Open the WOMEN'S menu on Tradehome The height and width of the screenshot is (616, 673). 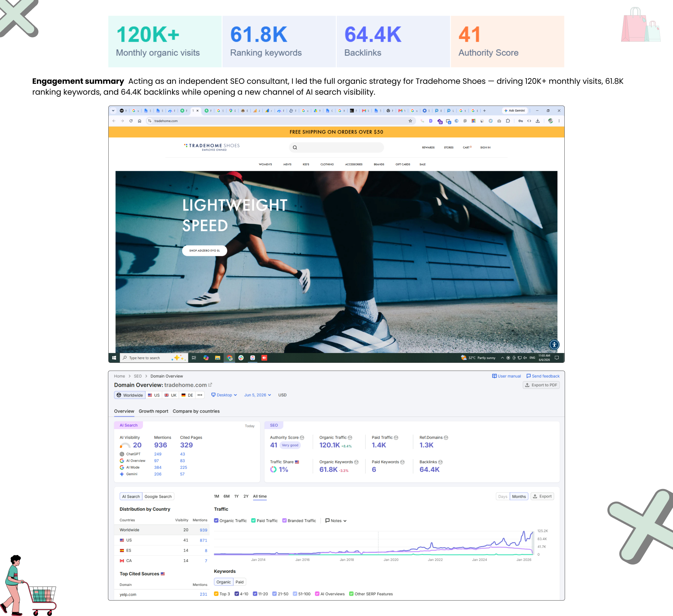pos(265,164)
